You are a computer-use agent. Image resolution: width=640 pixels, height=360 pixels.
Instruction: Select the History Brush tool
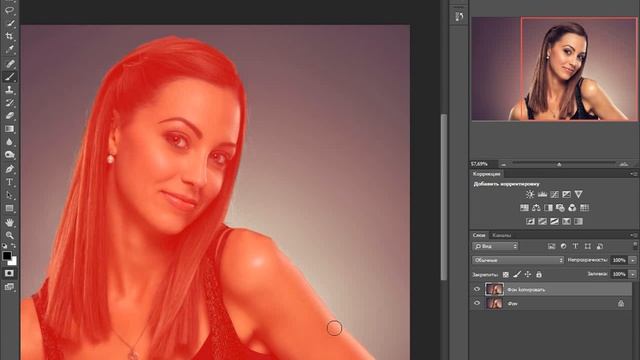[9, 103]
